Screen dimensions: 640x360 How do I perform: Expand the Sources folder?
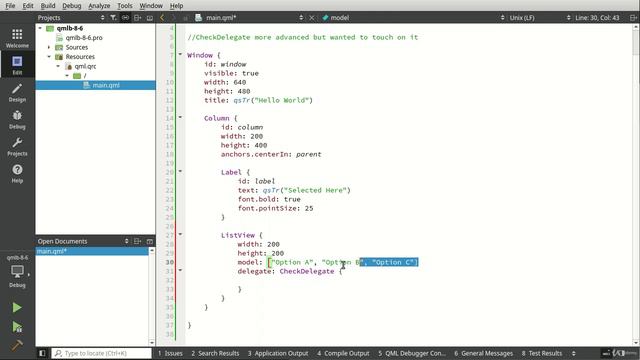click(x=49, y=47)
